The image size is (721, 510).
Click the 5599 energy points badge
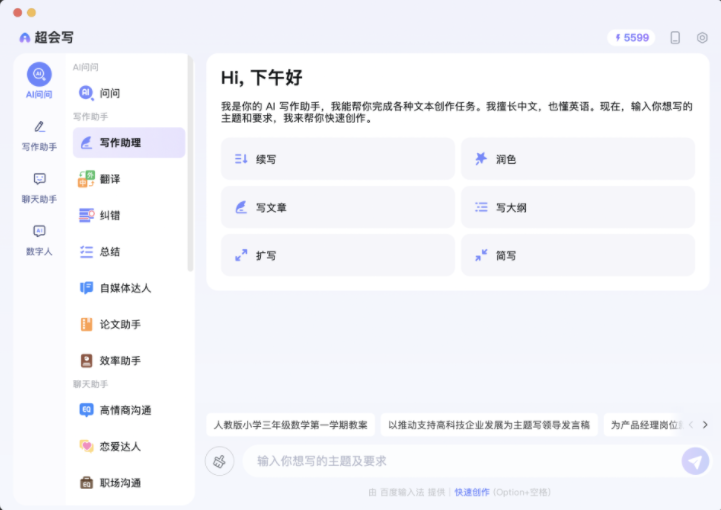tap(631, 38)
